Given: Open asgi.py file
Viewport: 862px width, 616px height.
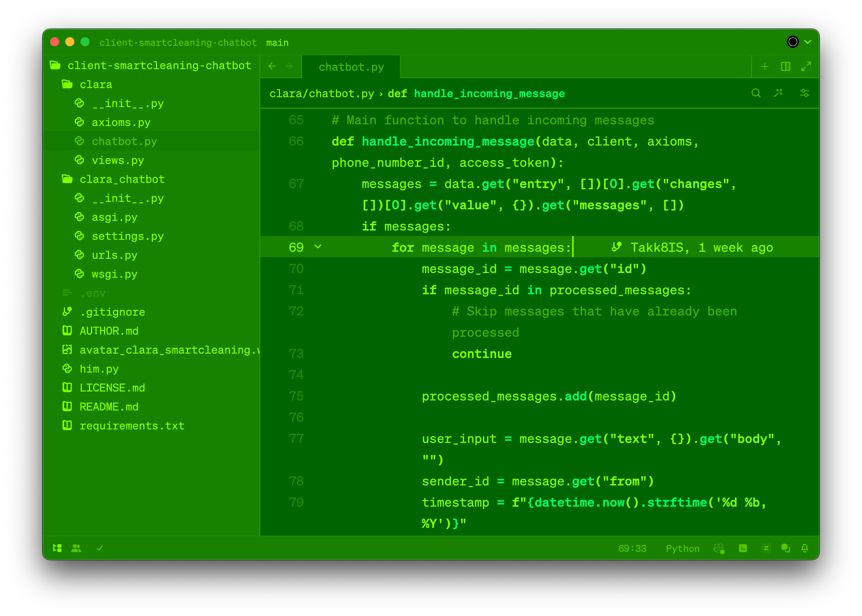Looking at the screenshot, I should (x=151, y=217).
